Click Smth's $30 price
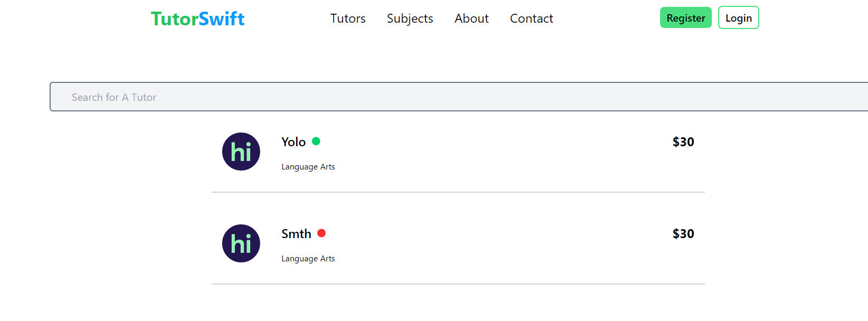This screenshot has width=868, height=321. pyautogui.click(x=683, y=234)
